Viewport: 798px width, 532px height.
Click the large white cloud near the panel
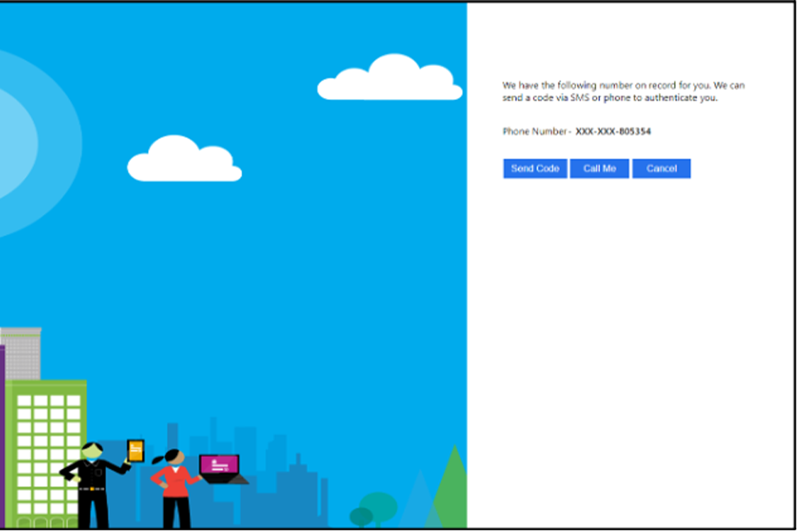pos(391,80)
